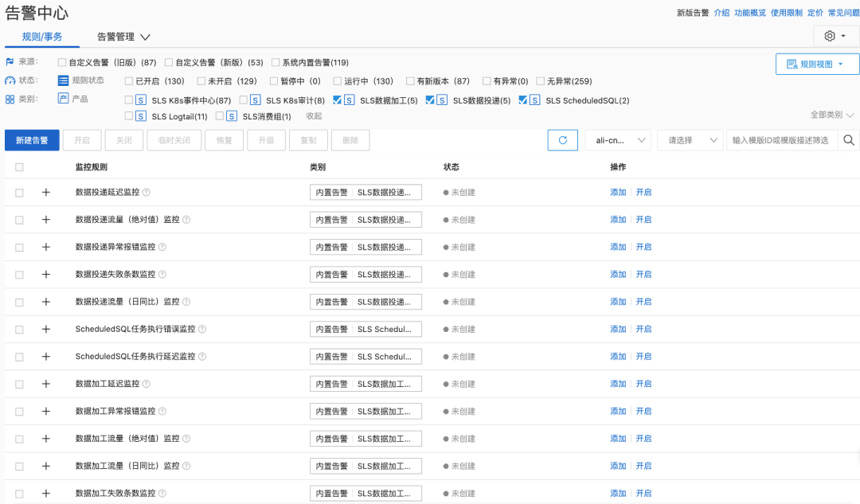
Task: Click the 规则状态 list icon
Action: [64, 80]
